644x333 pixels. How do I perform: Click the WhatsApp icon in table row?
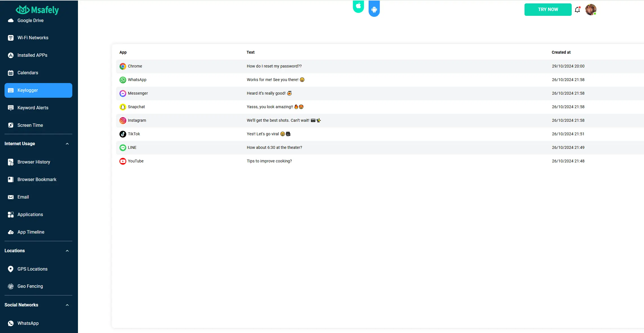pos(123,80)
